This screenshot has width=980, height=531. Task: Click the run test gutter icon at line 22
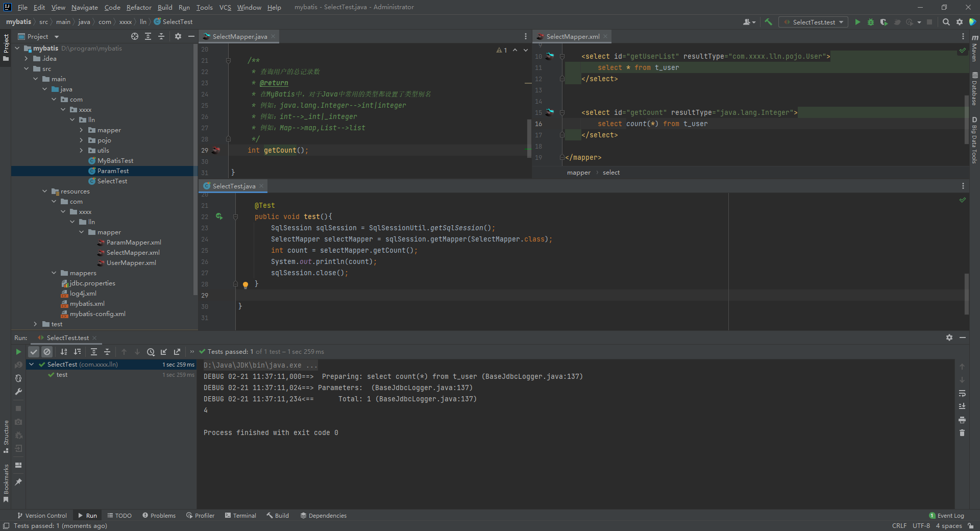click(219, 216)
